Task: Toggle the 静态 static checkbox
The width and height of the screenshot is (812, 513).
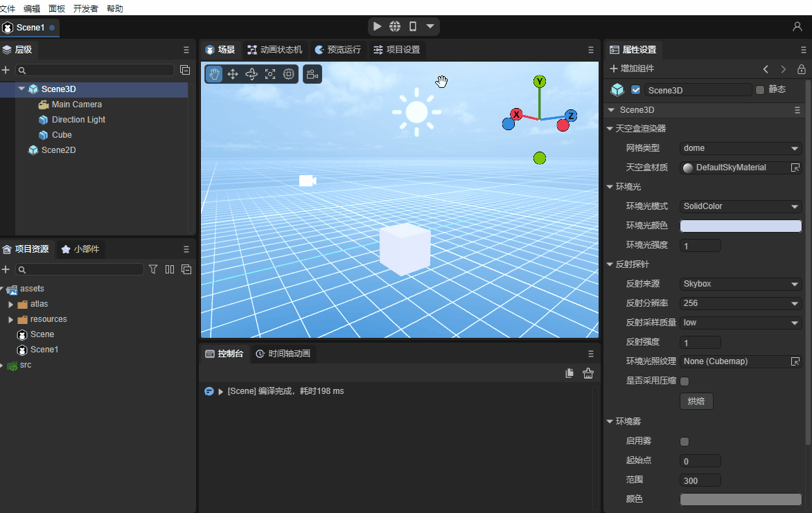Action: pyautogui.click(x=760, y=90)
